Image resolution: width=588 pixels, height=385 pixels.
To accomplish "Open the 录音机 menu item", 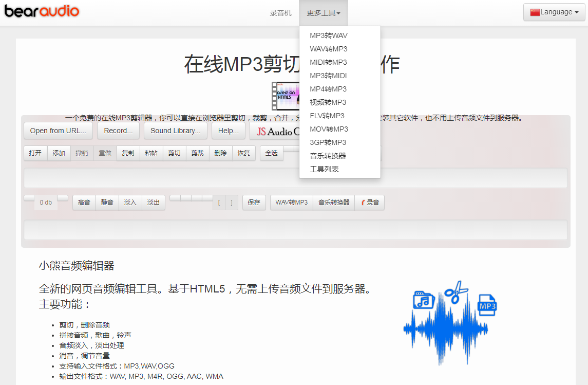I will click(280, 12).
